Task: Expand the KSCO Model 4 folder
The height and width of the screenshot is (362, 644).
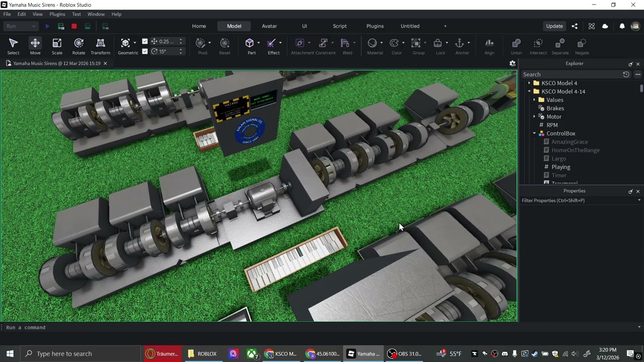Action: click(529, 83)
